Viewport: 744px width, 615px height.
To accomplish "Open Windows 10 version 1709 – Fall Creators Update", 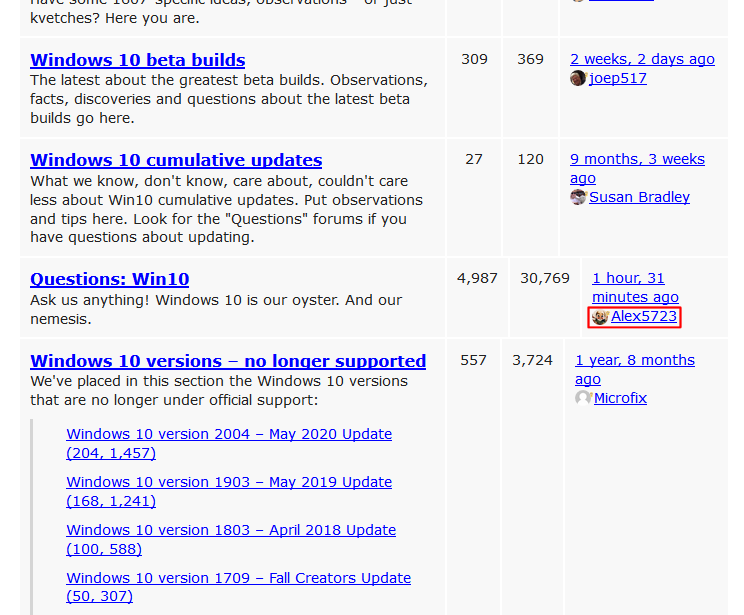I will click(x=239, y=587).
